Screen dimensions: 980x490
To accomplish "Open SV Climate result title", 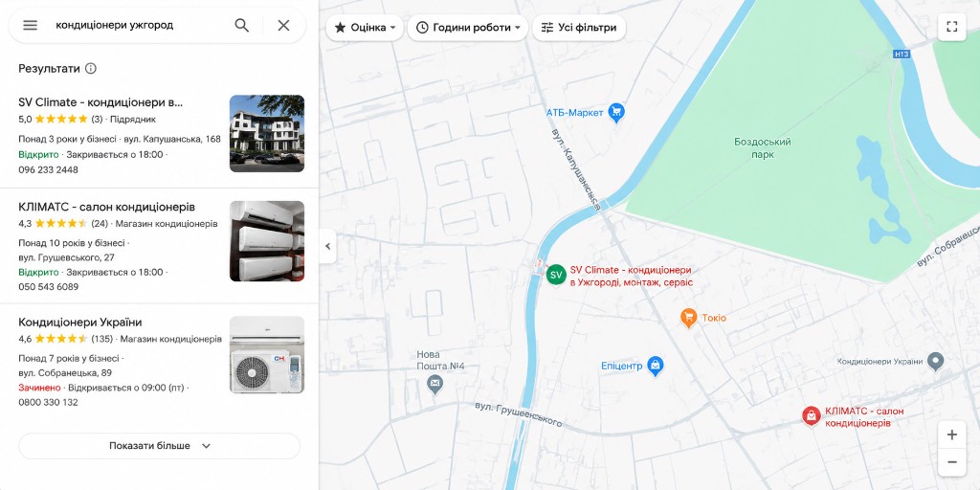I will 100,102.
